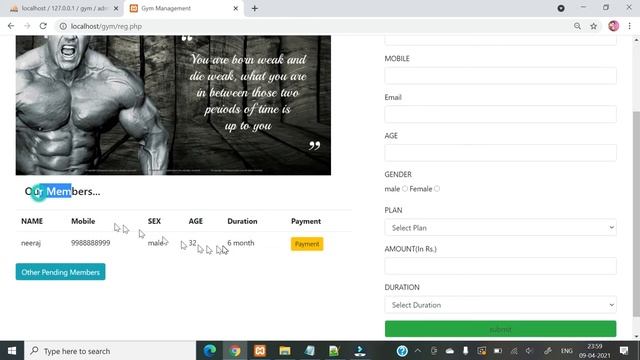Click the neeraj name cell

pos(31,243)
